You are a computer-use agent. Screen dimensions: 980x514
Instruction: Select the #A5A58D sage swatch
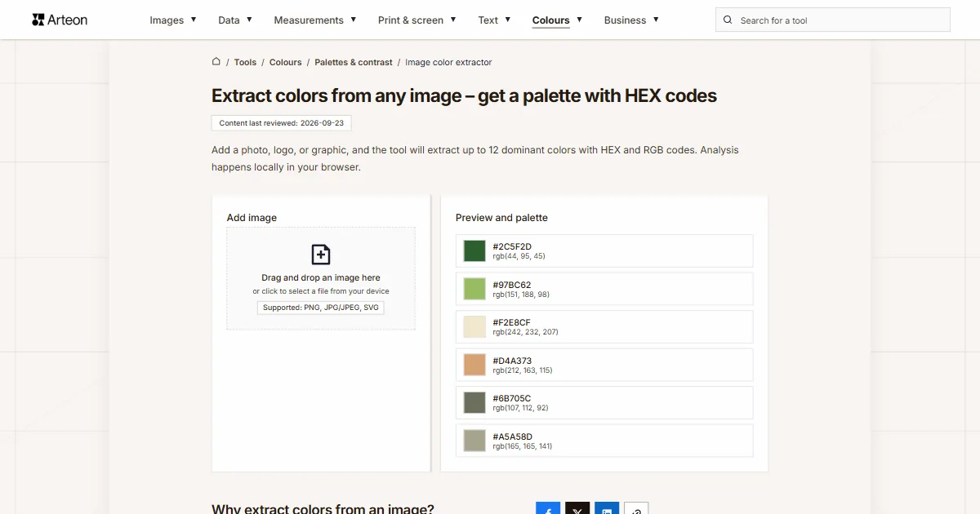pos(474,441)
